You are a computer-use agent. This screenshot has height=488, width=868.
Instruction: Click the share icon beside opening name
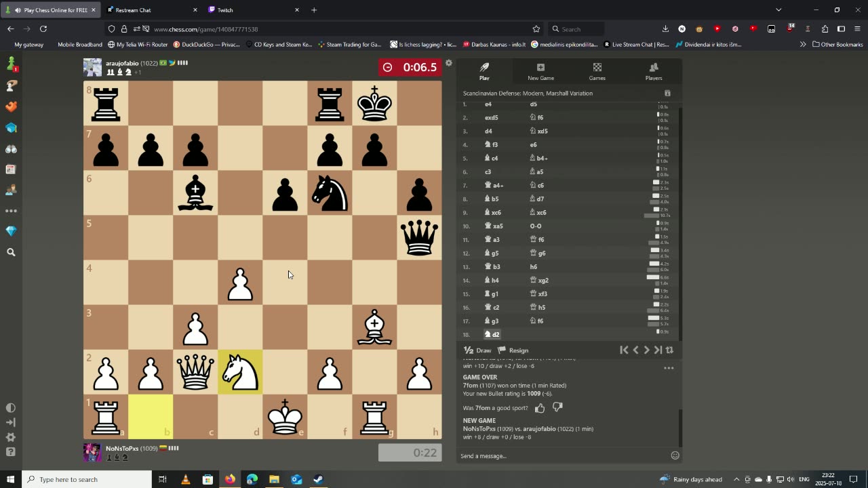pos(667,94)
